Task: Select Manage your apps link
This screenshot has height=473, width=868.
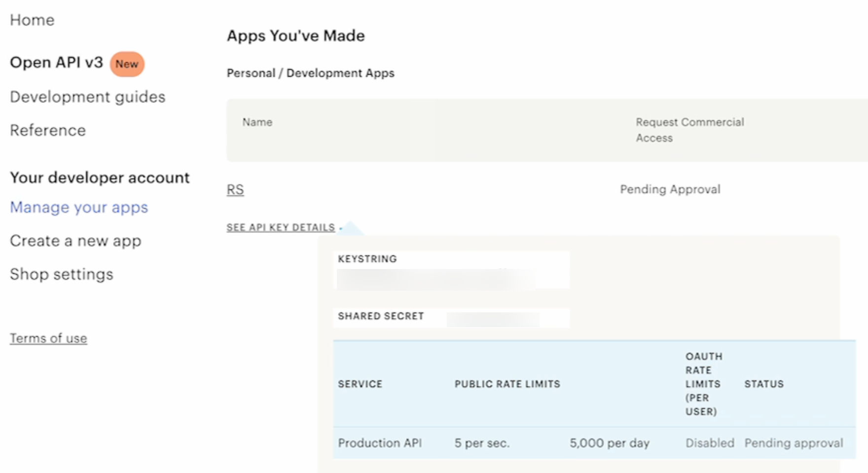Action: click(79, 207)
